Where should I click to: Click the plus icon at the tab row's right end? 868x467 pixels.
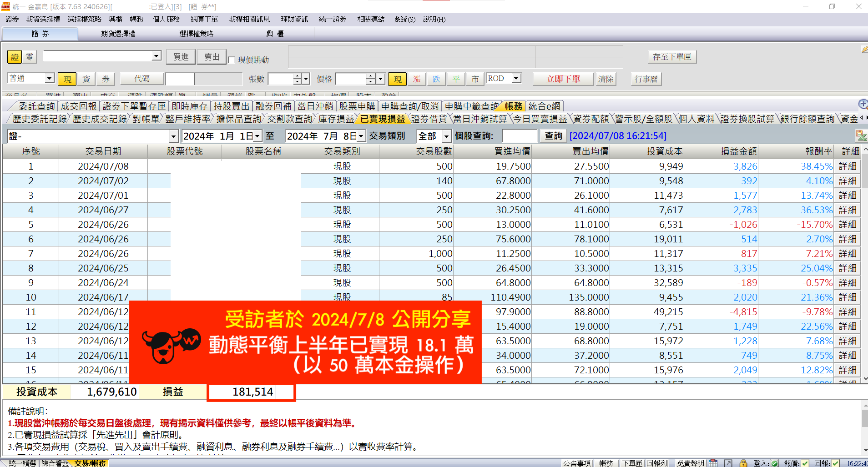(x=863, y=104)
